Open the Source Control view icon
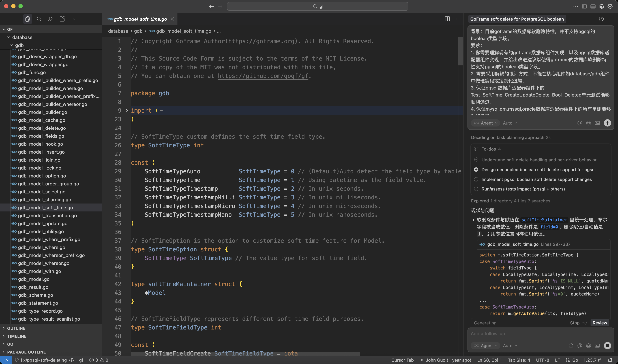This screenshot has width=618, height=364. pos(51,19)
